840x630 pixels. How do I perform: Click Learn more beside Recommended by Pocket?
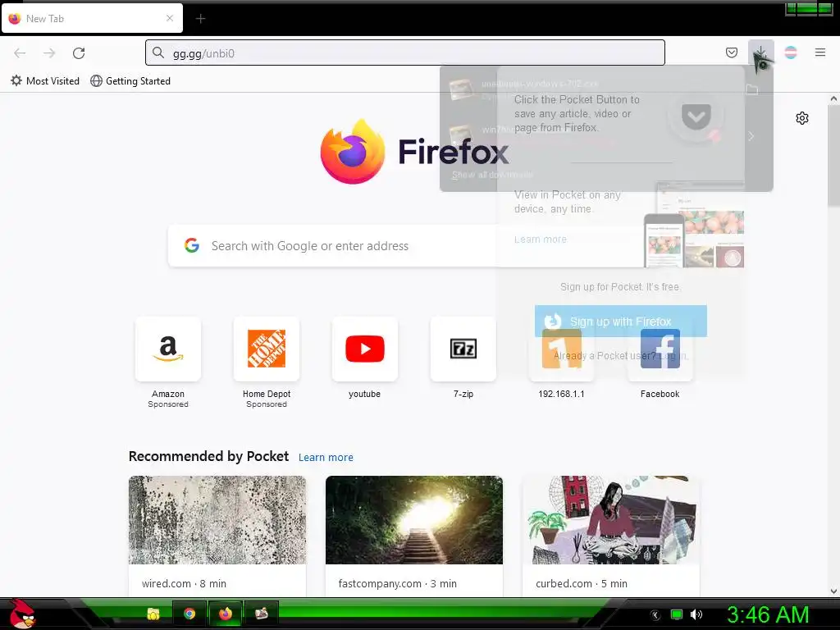[326, 458]
